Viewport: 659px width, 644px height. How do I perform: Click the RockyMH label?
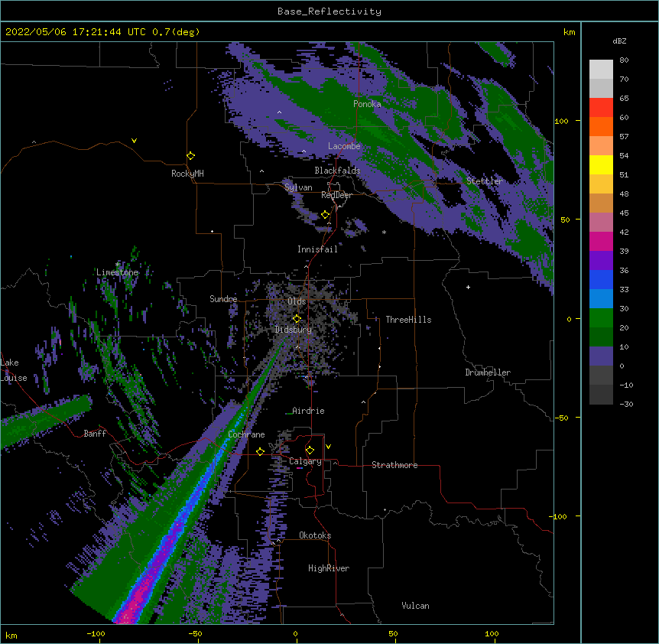pos(187,174)
